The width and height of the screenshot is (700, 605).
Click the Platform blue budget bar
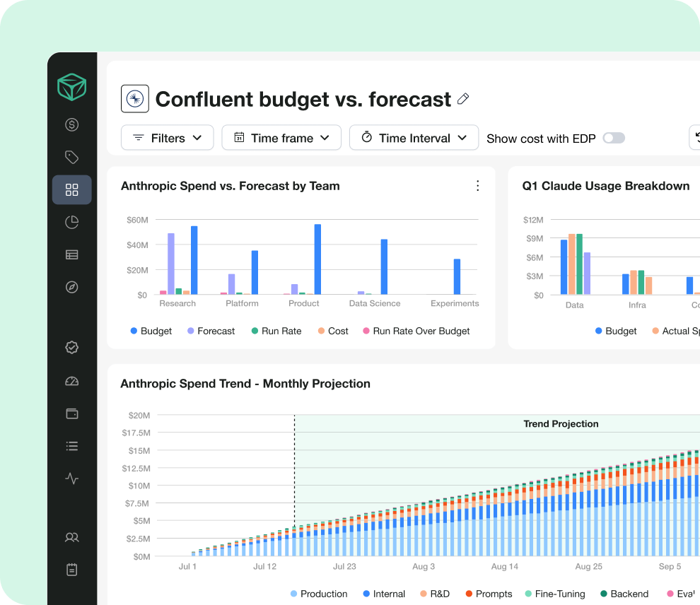click(255, 273)
